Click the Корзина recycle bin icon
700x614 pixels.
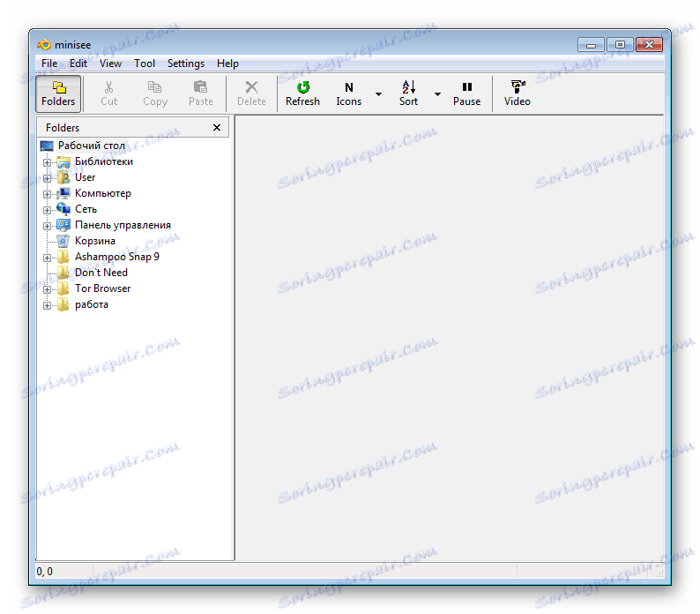63,241
